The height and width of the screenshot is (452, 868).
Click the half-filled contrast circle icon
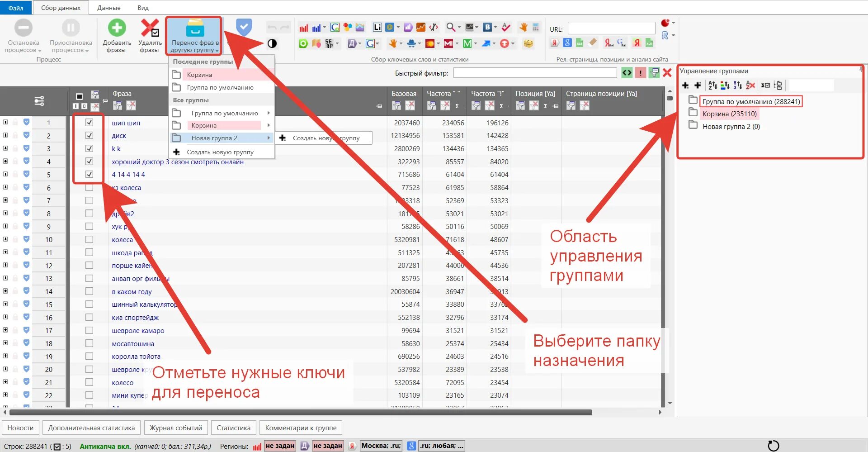pyautogui.click(x=272, y=43)
